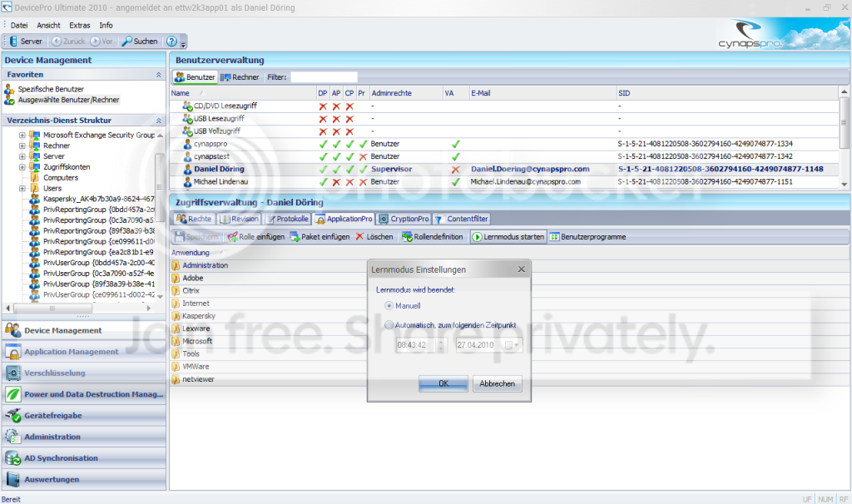The height and width of the screenshot is (504, 852).
Task: Open the Extras menu
Action: click(79, 25)
